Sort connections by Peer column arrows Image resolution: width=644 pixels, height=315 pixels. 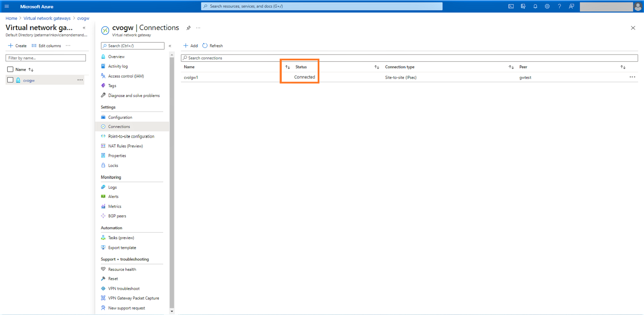coord(623,67)
